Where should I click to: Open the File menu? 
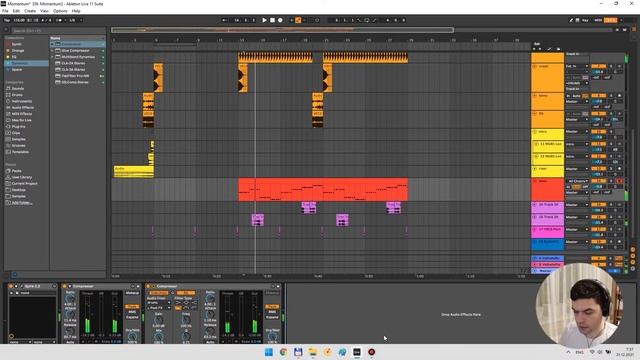pos(5,11)
